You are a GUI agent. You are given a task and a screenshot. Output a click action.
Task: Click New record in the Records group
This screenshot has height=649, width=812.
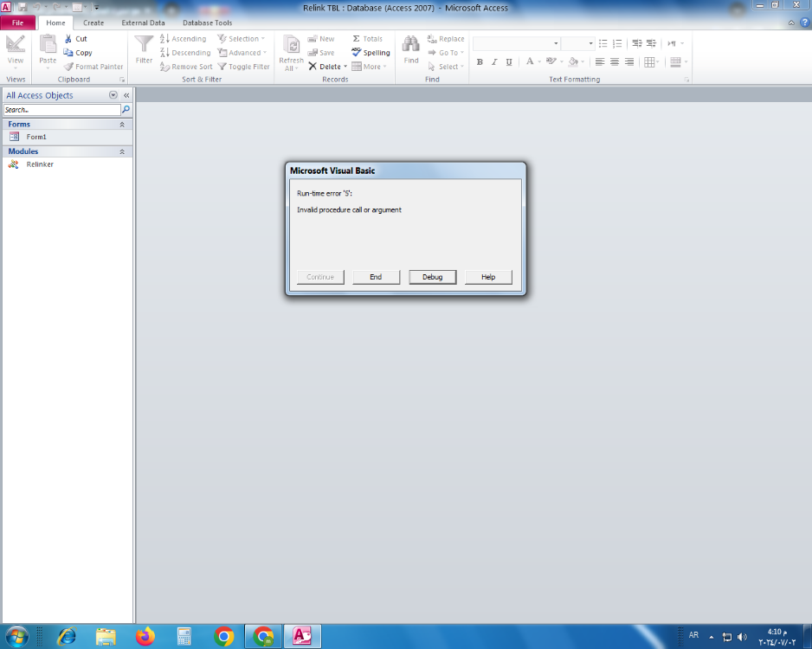[321, 39]
